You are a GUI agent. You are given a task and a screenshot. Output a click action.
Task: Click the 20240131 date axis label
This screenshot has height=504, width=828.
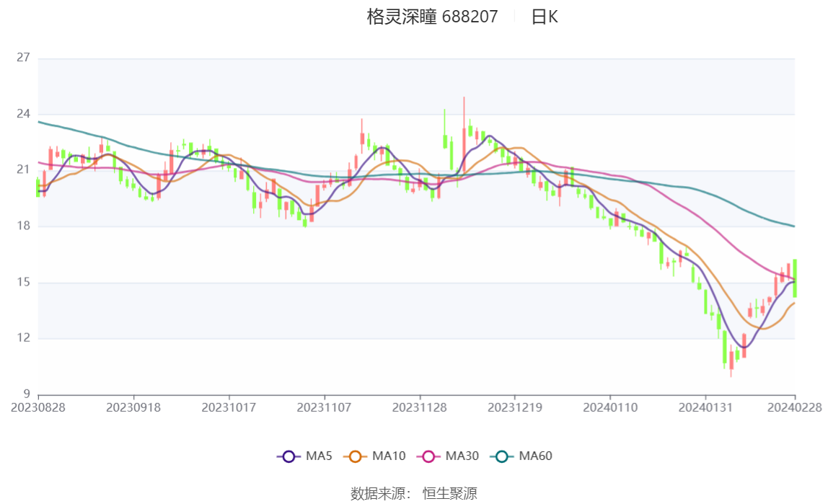tap(705, 407)
